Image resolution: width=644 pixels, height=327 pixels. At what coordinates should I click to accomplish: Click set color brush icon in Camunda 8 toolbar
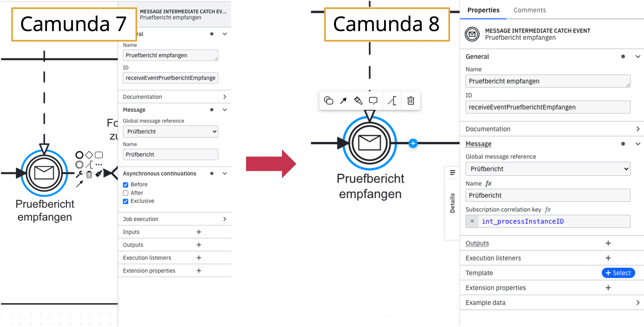358,101
